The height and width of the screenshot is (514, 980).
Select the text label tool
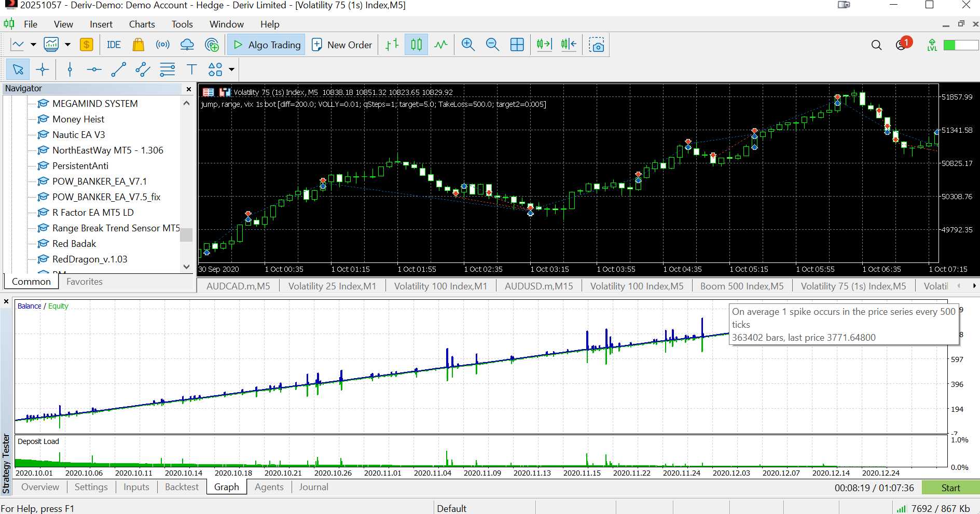[x=191, y=69]
